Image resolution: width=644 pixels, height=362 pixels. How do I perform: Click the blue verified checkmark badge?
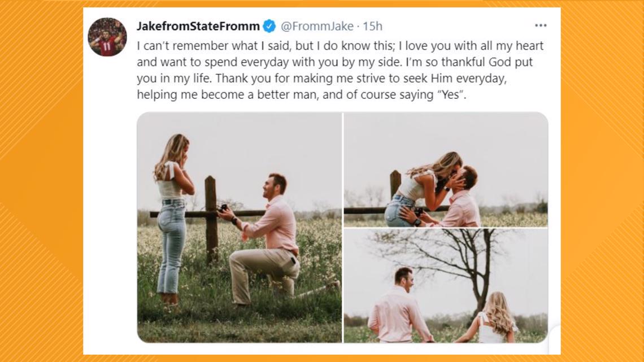268,25
